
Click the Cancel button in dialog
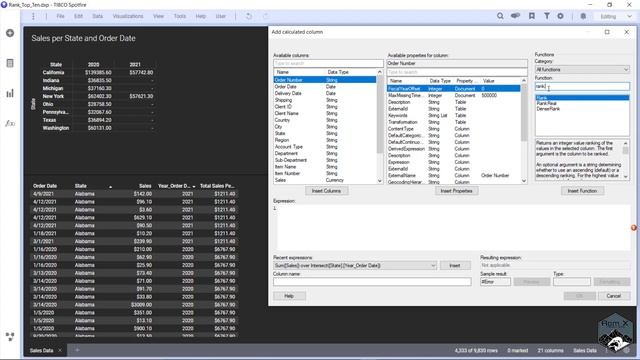613,296
